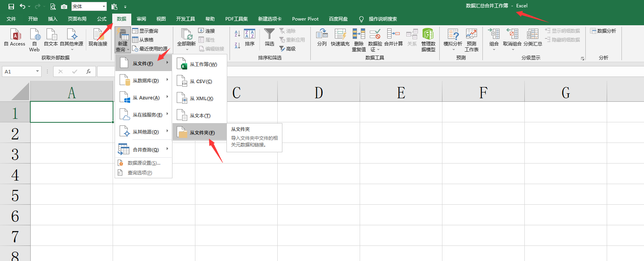644x261 pixels.
Task: Switch to the 公式 Formulas tab
Action: (x=102, y=19)
